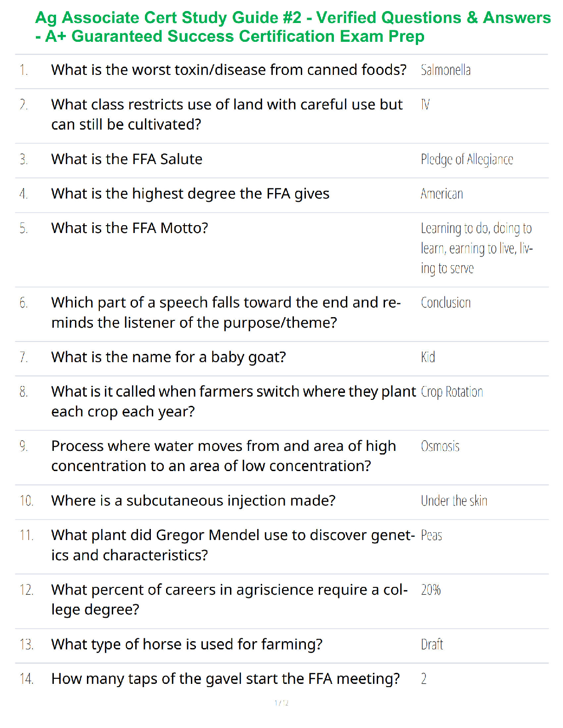Image resolution: width=563 pixels, height=728 pixels.
Task: Click the answer "American"
Action: click(442, 194)
